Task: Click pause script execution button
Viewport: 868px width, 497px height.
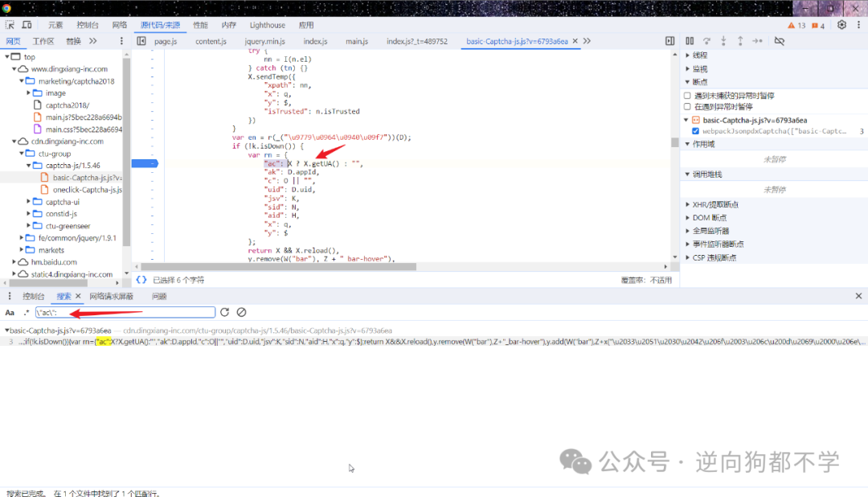Action: point(690,41)
